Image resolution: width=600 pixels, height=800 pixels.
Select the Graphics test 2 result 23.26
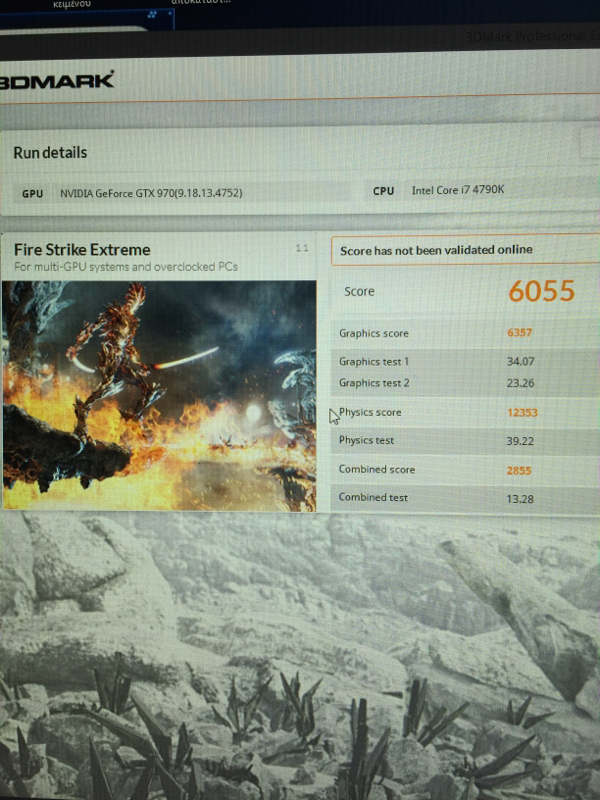(520, 383)
